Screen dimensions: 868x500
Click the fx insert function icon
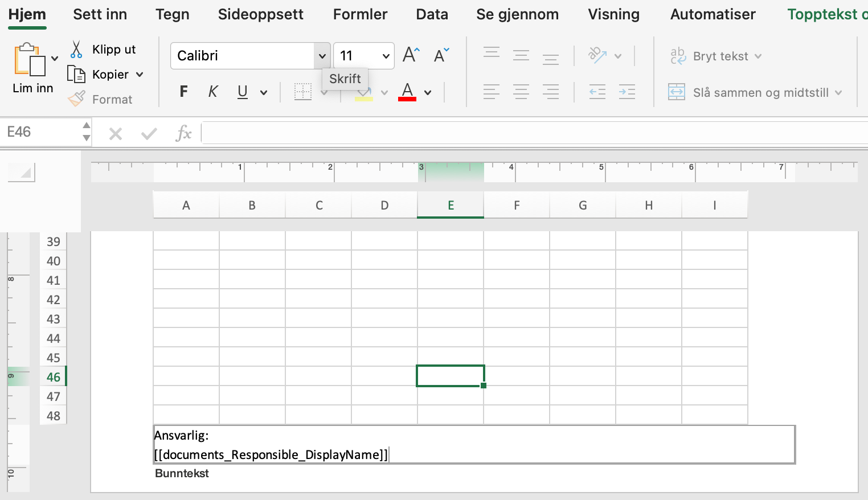(x=183, y=133)
